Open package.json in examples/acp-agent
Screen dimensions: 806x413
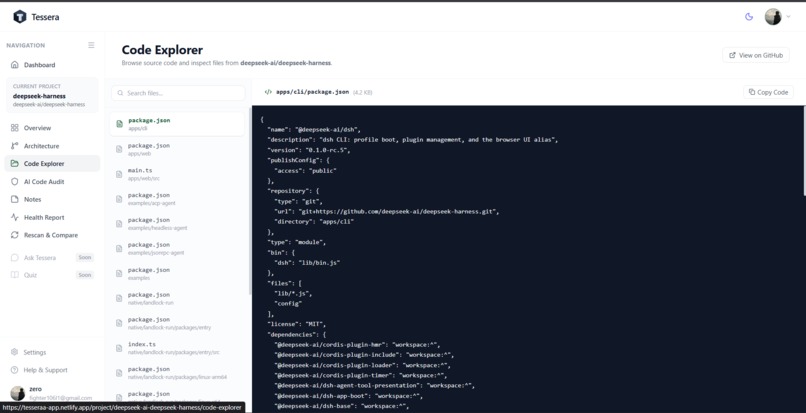point(177,199)
